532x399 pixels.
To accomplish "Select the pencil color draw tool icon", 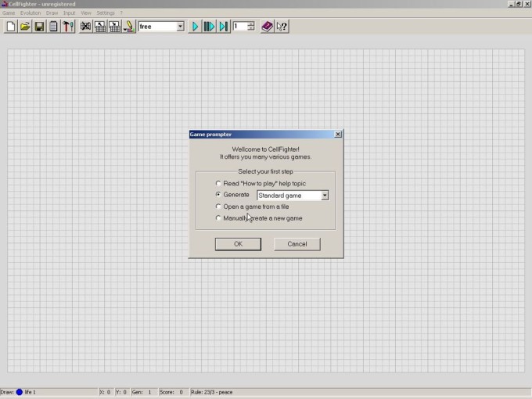I will (x=129, y=27).
